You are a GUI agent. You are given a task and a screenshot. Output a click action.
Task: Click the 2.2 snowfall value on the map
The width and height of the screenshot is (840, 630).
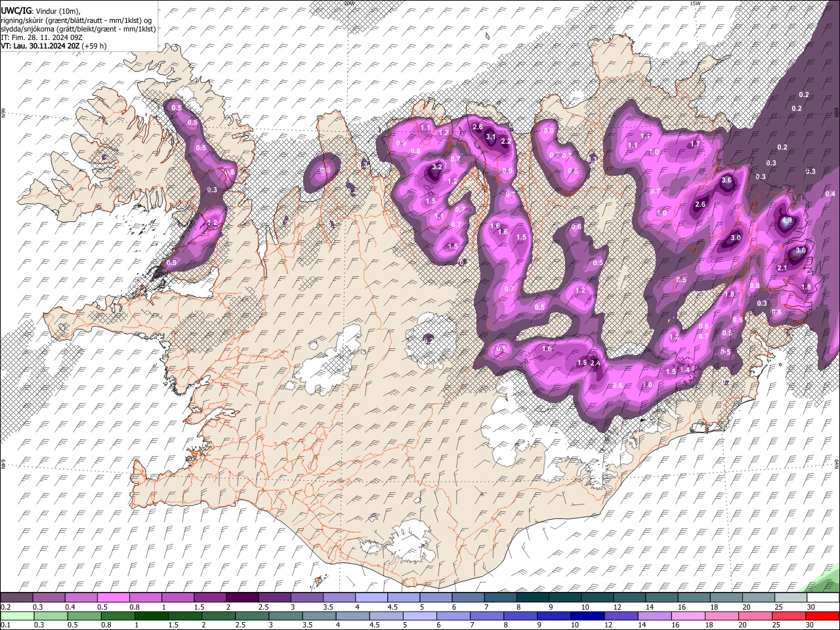coord(506,141)
